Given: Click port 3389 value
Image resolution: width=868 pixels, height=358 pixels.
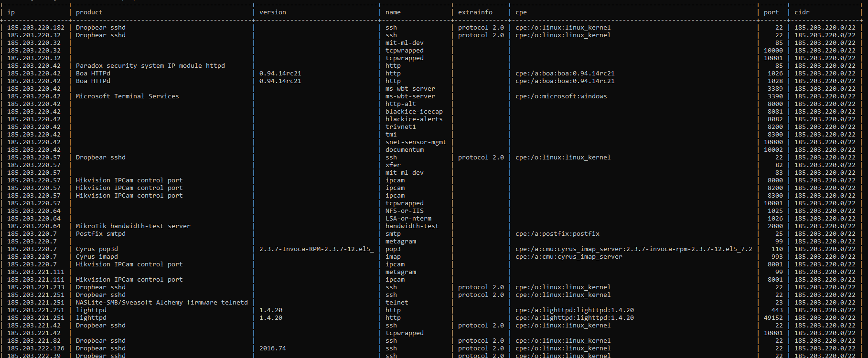Looking at the screenshot, I should [775, 89].
